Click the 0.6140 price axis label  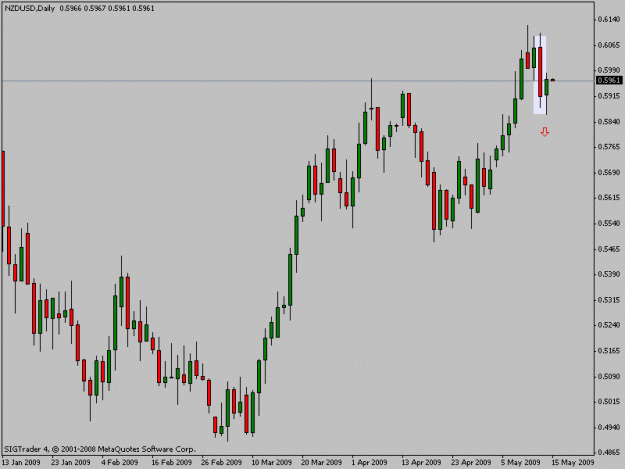click(x=609, y=20)
